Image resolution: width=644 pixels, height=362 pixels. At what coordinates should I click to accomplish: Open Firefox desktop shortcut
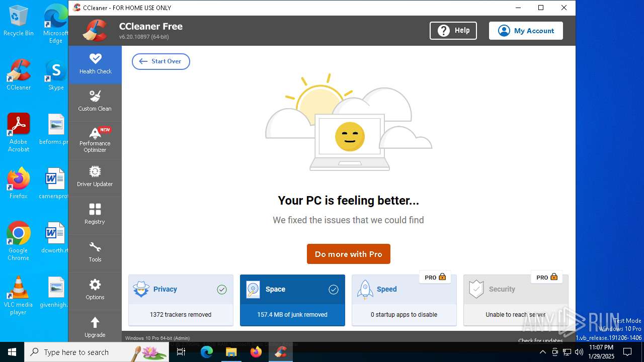[19, 184]
